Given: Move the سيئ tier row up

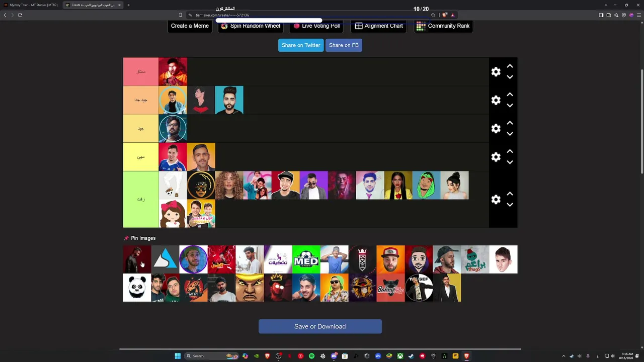Looking at the screenshot, I should [x=510, y=151].
